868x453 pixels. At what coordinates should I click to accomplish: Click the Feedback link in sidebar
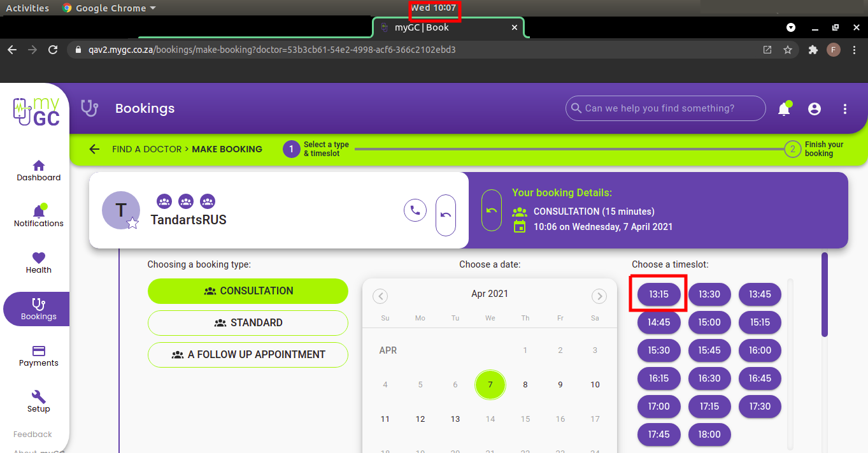[x=32, y=435]
